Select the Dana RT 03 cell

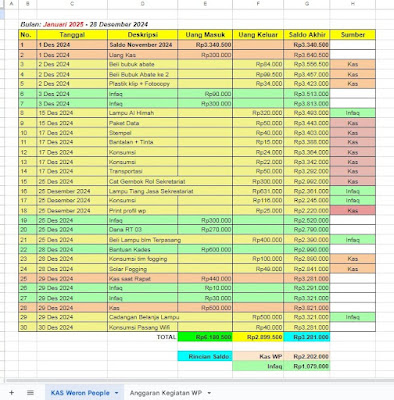143,230
